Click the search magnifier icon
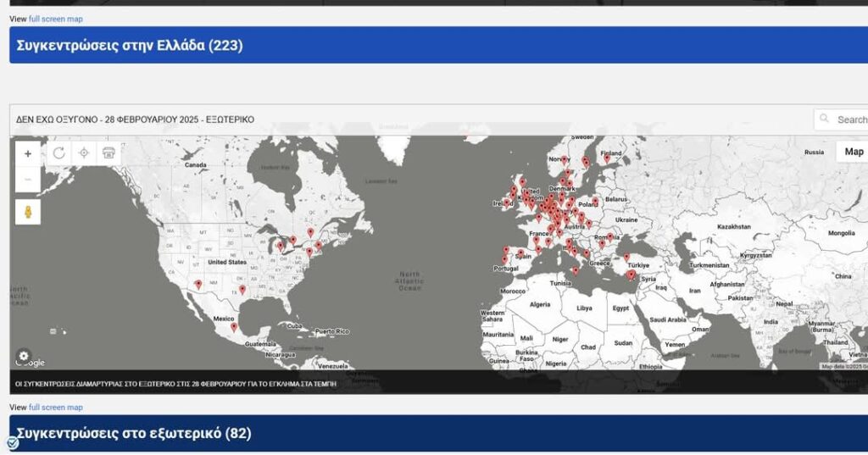Image resolution: width=868 pixels, height=455 pixels. pos(826,119)
